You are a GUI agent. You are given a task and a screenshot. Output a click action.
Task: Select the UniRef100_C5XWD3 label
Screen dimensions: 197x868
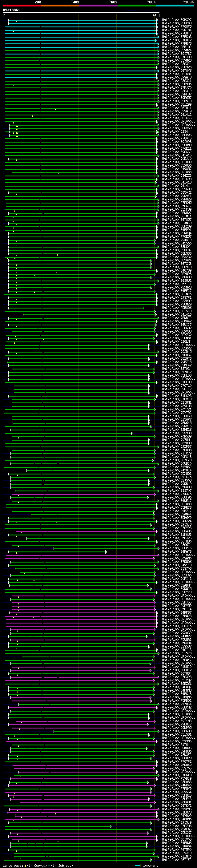coord(177,474)
